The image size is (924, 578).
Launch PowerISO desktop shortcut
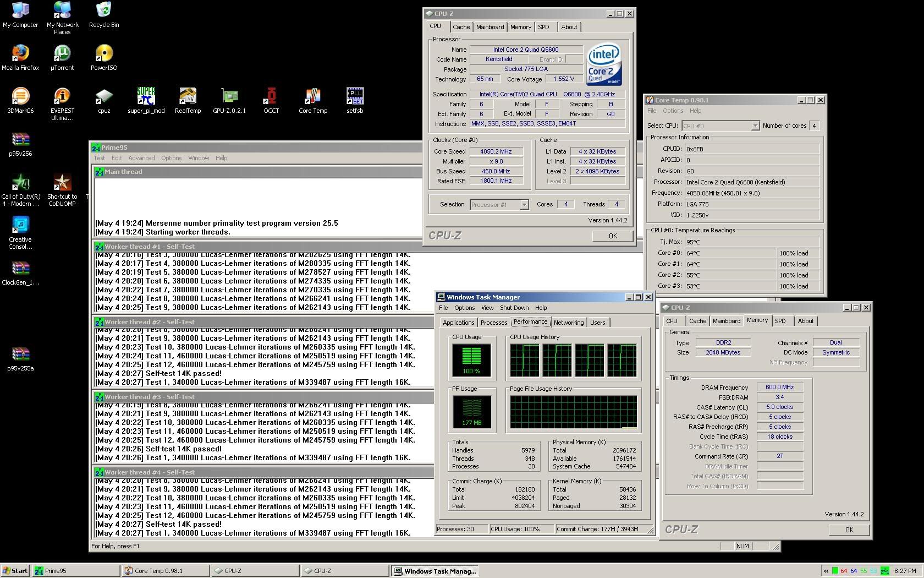point(104,58)
